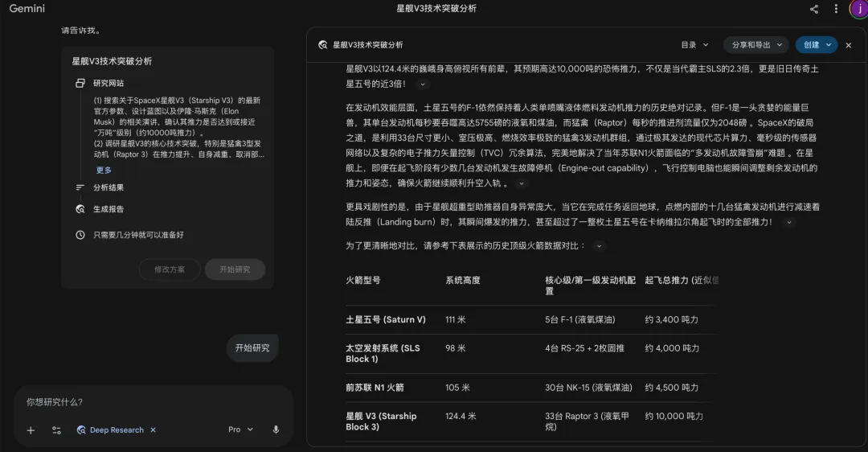Open the user account avatar
Screen dimensions: 868x452
(859, 9)
